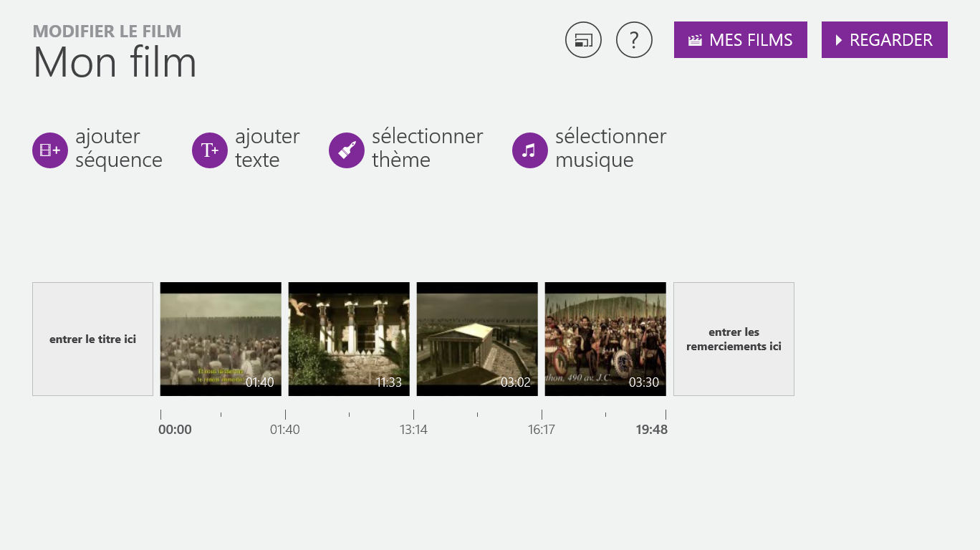Open the help question mark icon
980x550 pixels.
point(634,40)
